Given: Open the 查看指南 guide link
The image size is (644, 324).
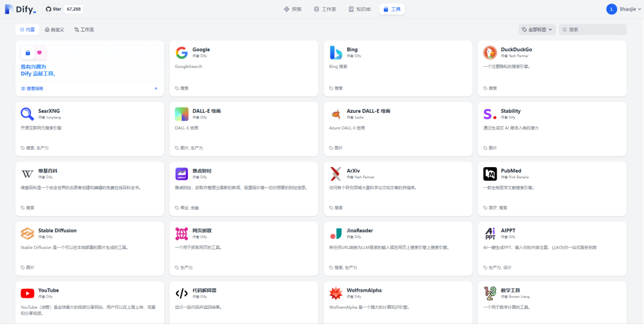Looking at the screenshot, I should 32,88.
